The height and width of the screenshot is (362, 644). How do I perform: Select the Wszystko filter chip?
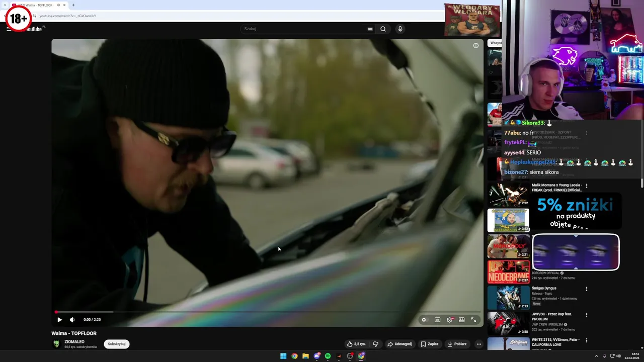pos(496,43)
